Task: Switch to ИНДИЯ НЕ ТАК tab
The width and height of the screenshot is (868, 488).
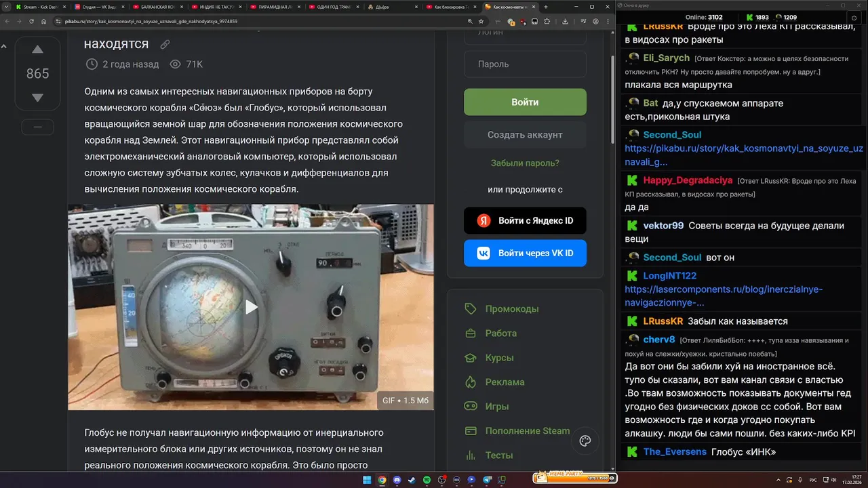Action: pos(216,7)
